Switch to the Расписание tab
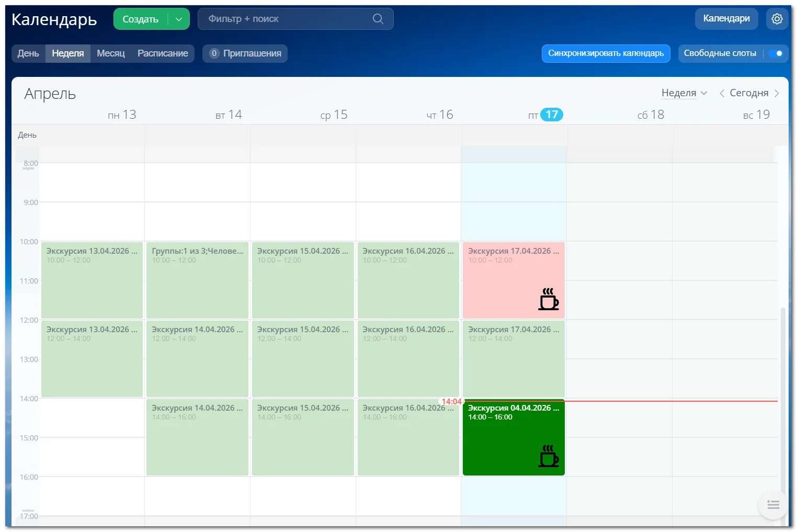The height and width of the screenshot is (532, 797). [x=163, y=53]
